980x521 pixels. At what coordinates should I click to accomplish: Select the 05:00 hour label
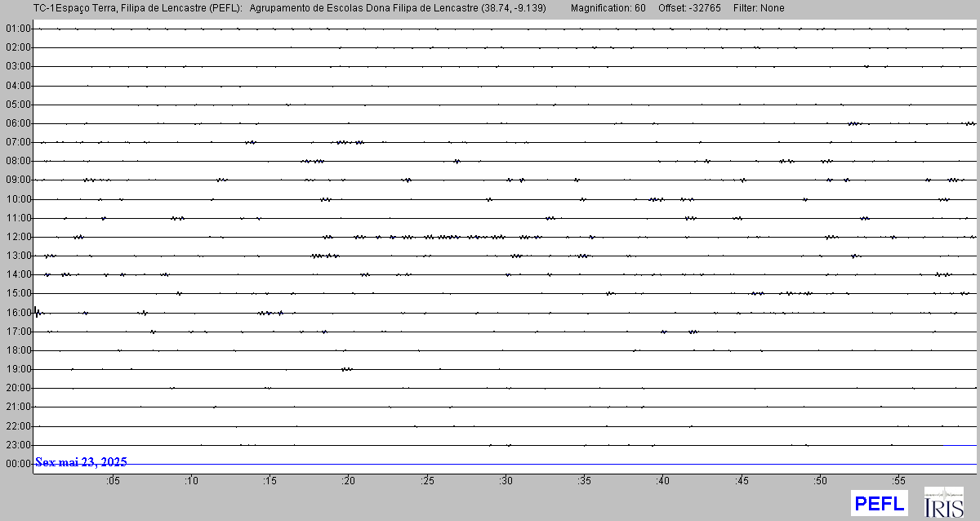pos(18,105)
